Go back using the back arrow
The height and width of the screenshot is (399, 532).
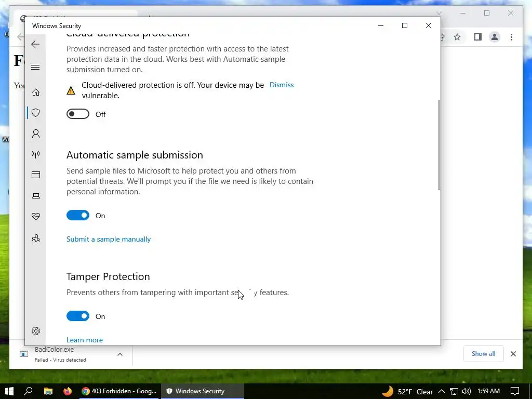pyautogui.click(x=35, y=44)
